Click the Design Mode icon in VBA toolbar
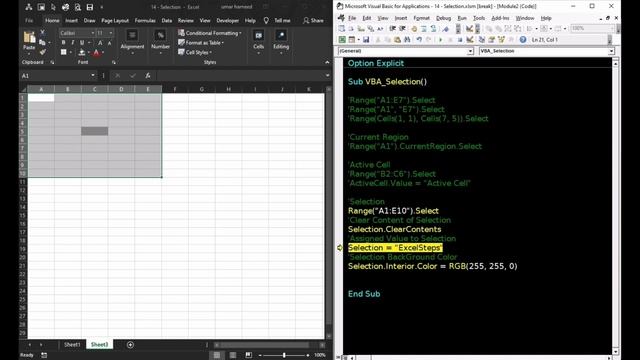The height and width of the screenshot is (360, 640). pos(470,40)
